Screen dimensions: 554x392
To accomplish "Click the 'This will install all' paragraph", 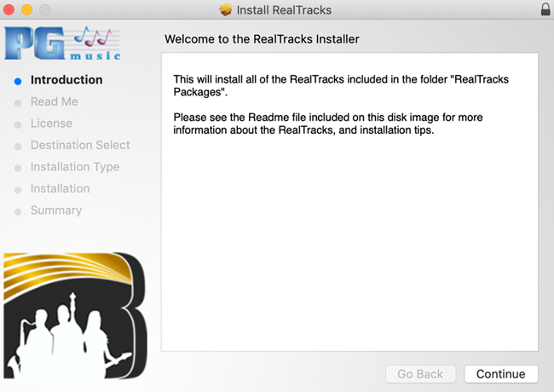I will (341, 85).
